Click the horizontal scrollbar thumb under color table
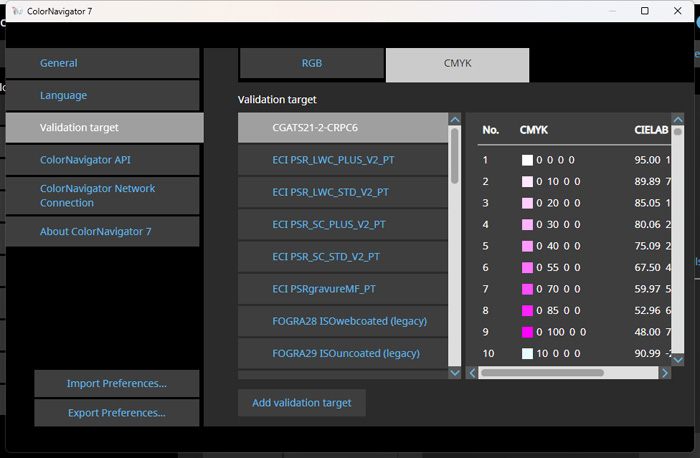 point(542,373)
